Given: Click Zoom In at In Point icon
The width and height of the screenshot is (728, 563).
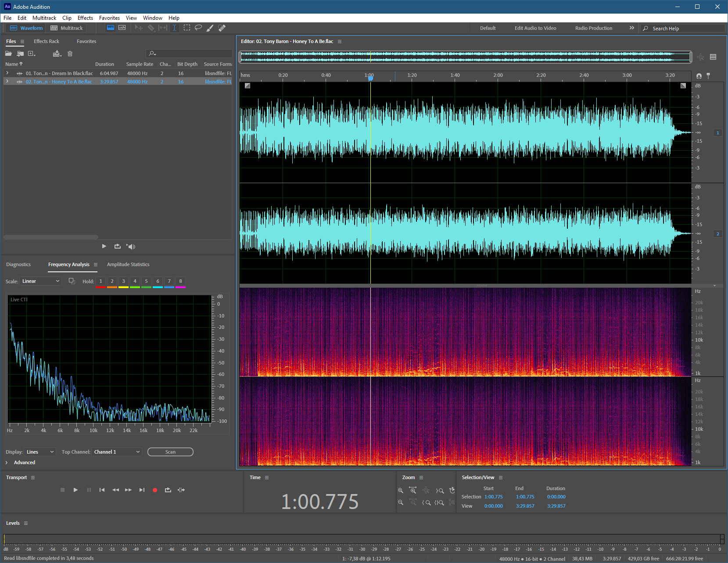Looking at the screenshot, I should (426, 503).
